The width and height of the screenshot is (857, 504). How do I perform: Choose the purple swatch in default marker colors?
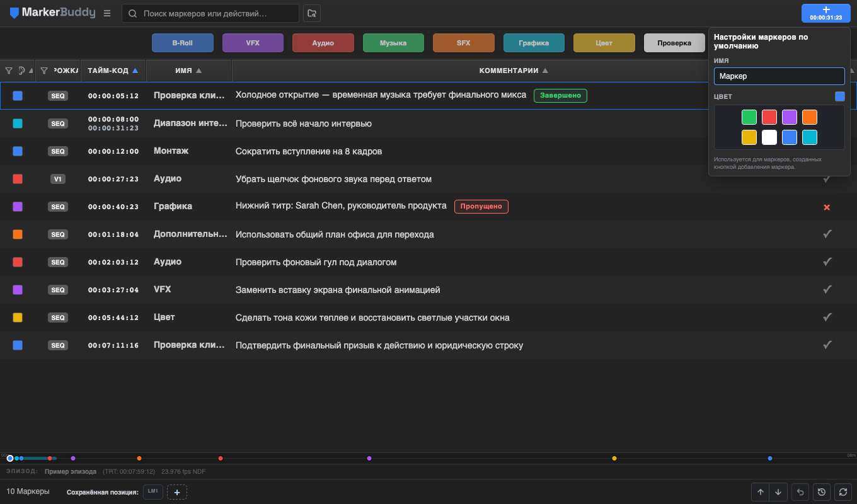tap(790, 117)
